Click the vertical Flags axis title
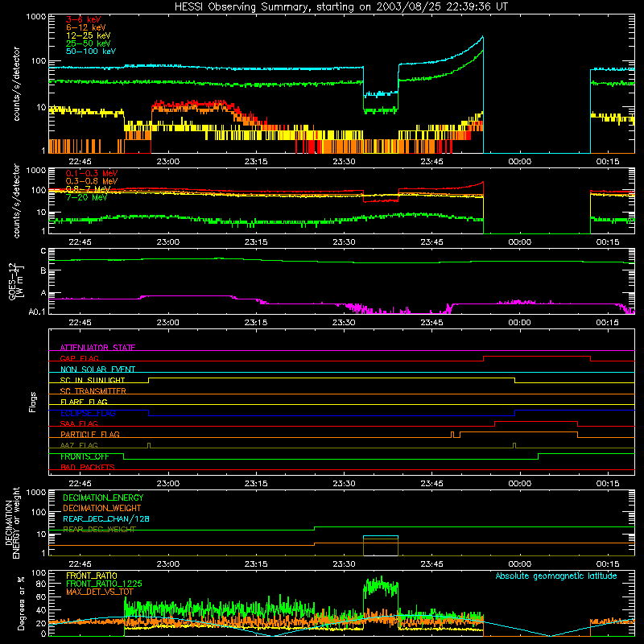 click(x=33, y=402)
